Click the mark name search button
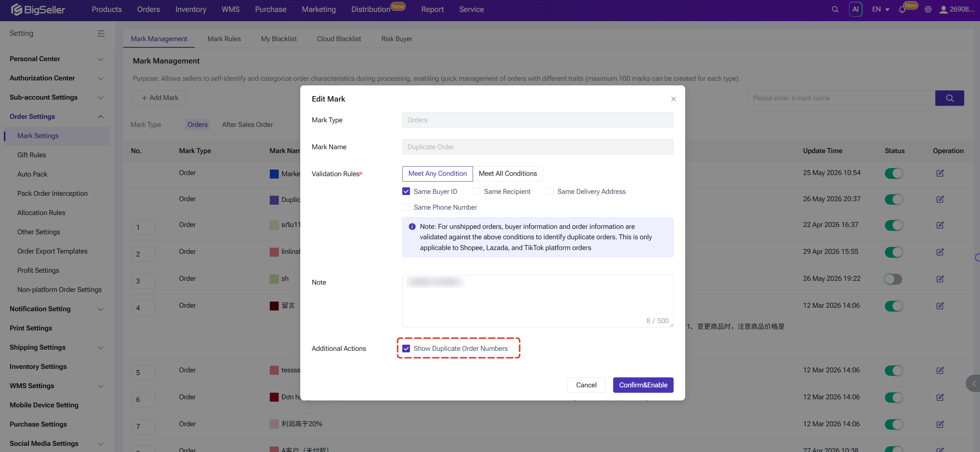Screen dimensions: 980x452 pyautogui.click(x=950, y=98)
